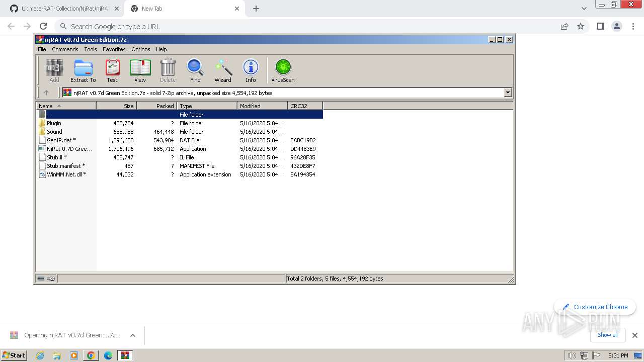Screen dimensions: 644x362
Task: Open the Windows Start menu
Action: click(x=14, y=355)
